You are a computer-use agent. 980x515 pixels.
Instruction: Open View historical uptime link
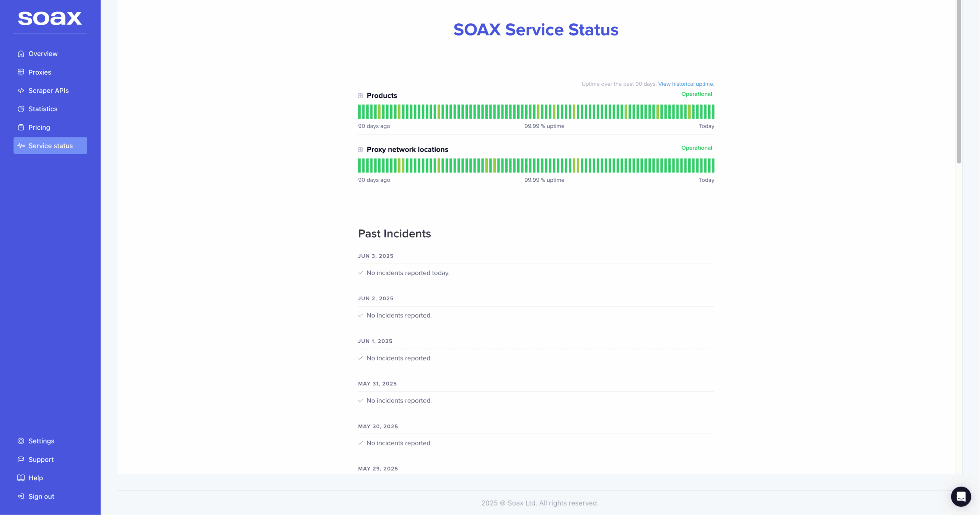[686, 84]
